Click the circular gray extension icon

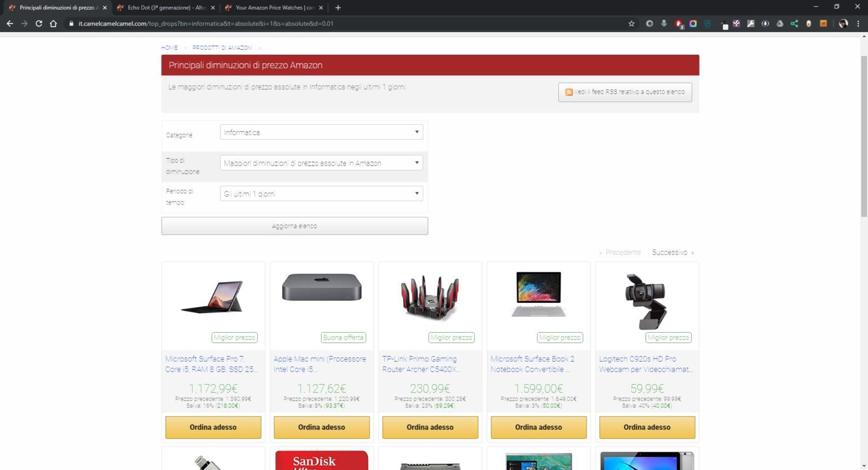pyautogui.click(x=649, y=24)
